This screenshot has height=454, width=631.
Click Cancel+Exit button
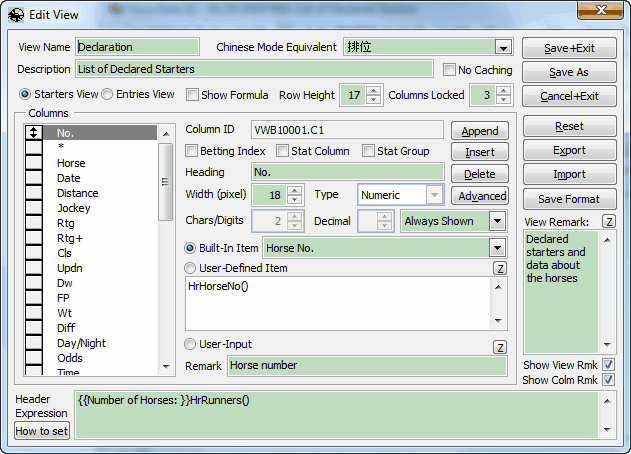(569, 96)
